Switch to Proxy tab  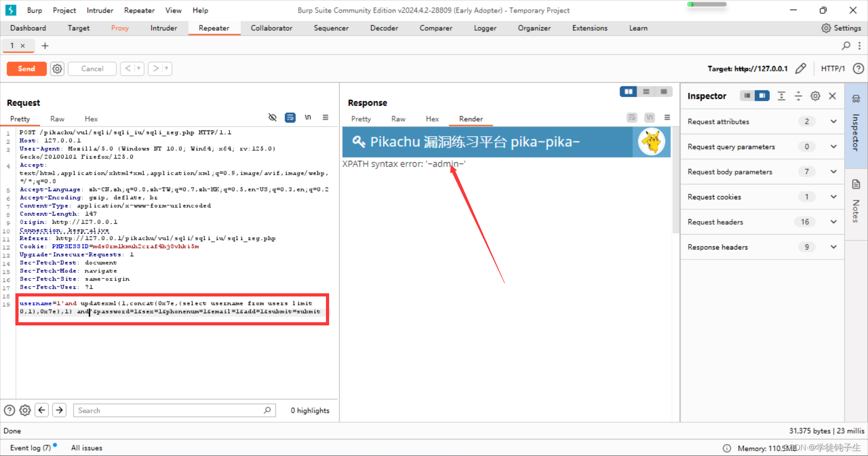coord(120,28)
